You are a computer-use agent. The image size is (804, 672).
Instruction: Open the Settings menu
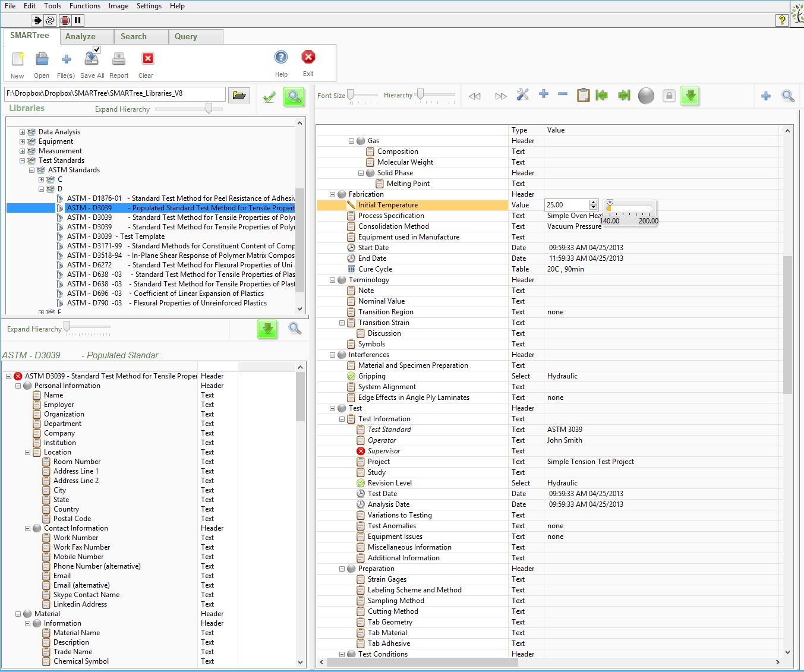(x=149, y=6)
